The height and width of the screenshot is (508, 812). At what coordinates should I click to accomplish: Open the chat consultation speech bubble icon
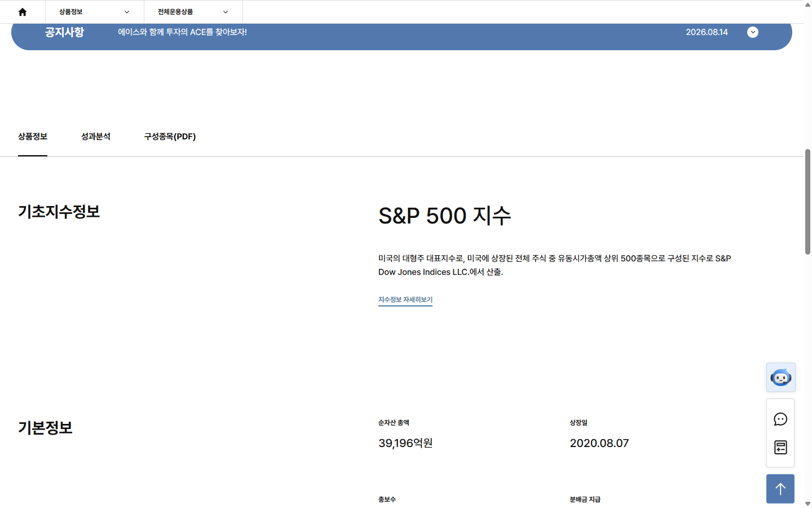point(780,419)
